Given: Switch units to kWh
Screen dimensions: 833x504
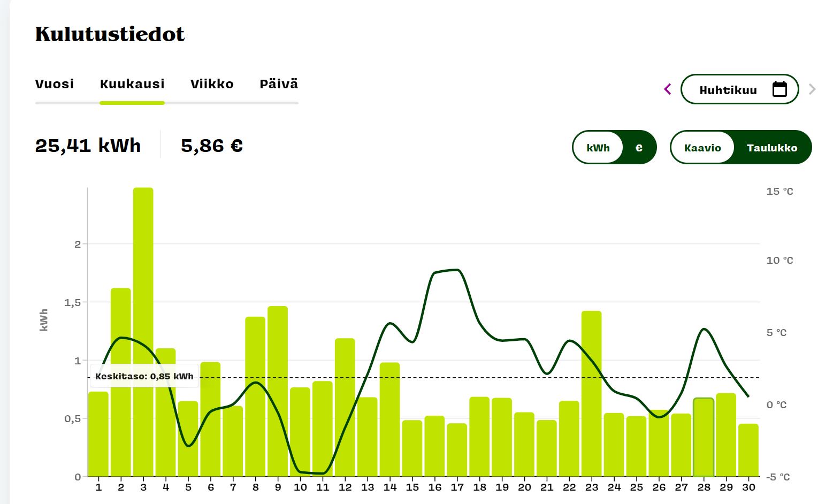Looking at the screenshot, I should (598, 148).
